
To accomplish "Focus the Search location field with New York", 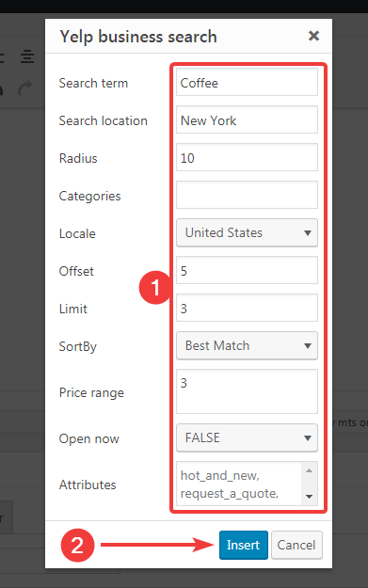I will tap(247, 120).
